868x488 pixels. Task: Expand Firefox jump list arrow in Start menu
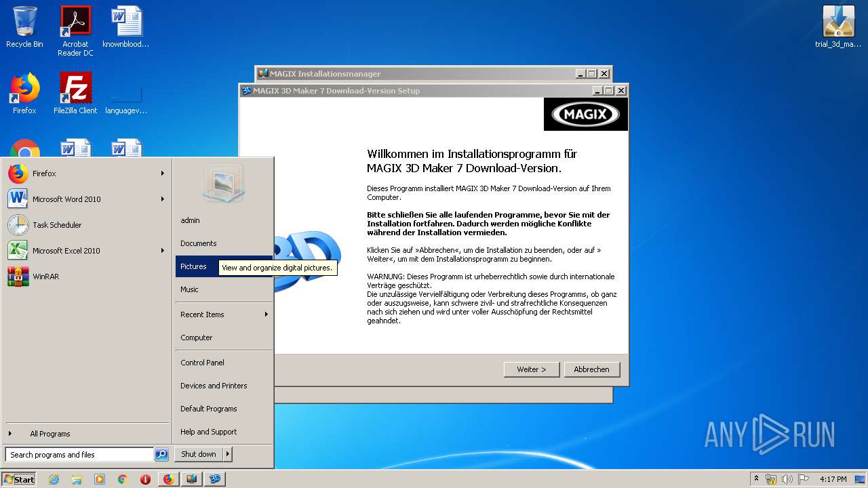[163, 174]
